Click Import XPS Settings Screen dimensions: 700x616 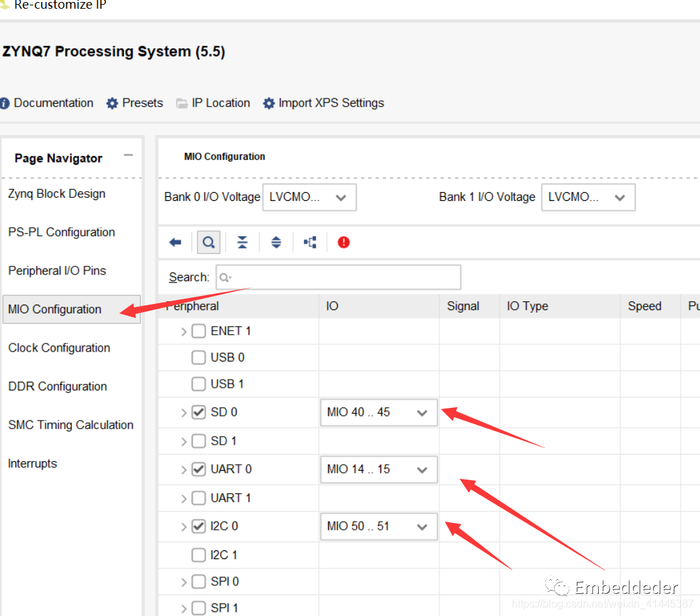point(324,103)
